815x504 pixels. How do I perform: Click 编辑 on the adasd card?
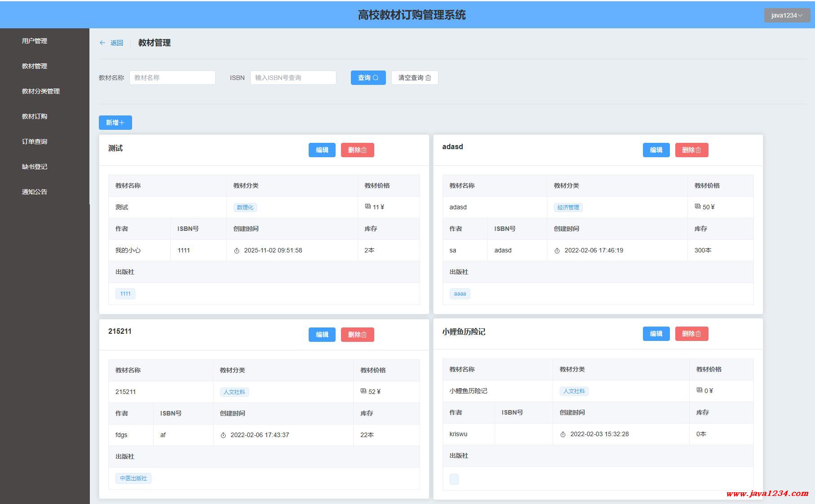pos(656,150)
